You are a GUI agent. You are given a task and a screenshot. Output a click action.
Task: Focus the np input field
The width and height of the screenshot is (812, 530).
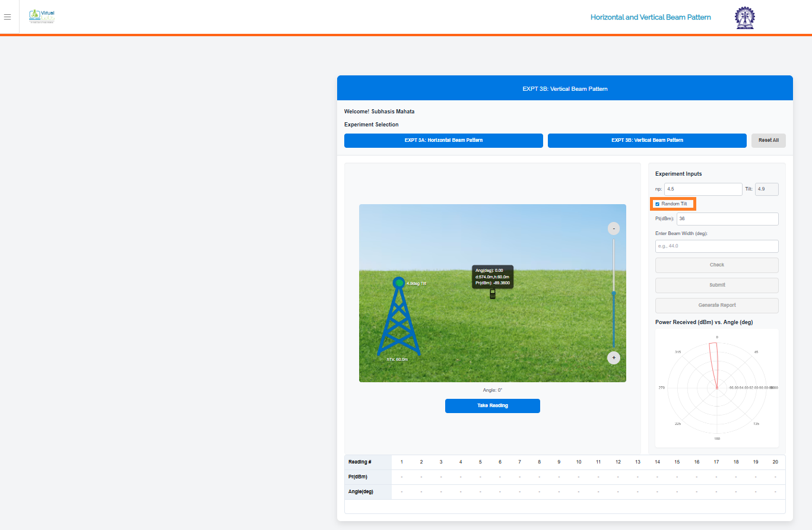click(703, 189)
